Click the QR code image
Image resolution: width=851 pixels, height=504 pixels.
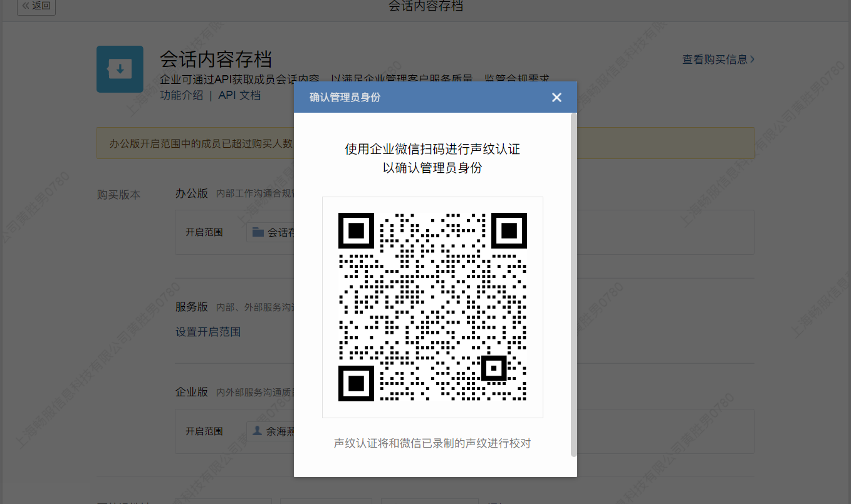click(x=432, y=307)
